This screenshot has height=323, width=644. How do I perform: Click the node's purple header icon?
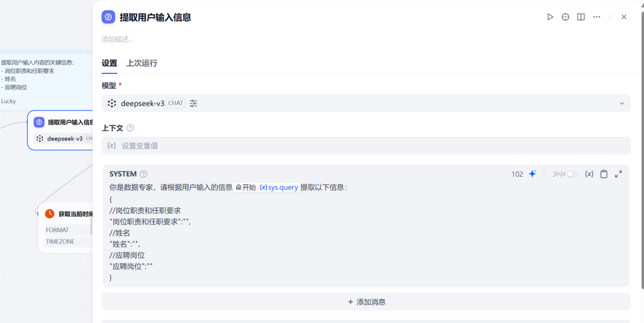[109, 17]
